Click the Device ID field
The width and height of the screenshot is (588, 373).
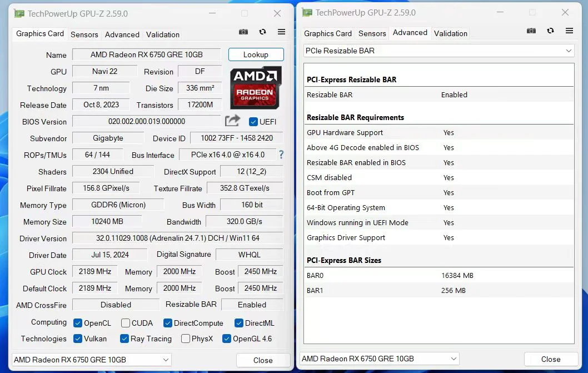(x=237, y=138)
